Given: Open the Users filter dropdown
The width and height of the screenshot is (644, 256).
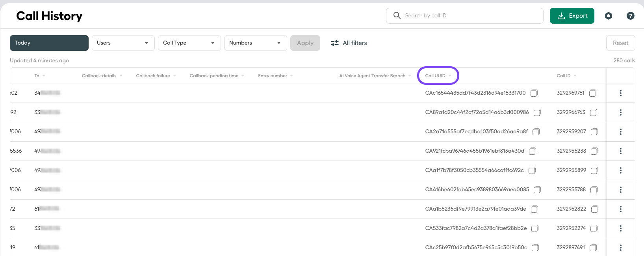Looking at the screenshot, I should [x=123, y=43].
